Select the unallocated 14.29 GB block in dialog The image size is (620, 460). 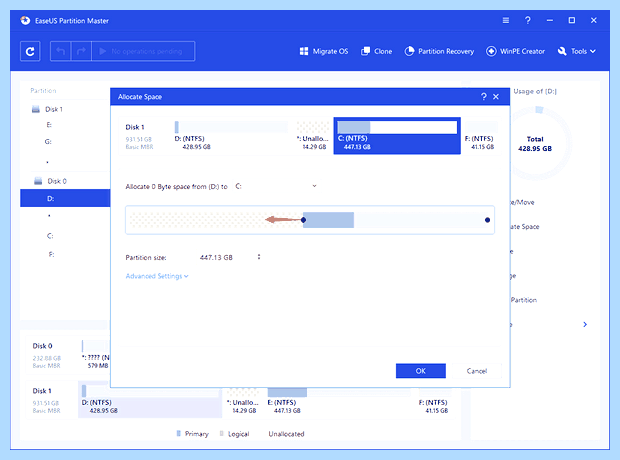(x=313, y=136)
